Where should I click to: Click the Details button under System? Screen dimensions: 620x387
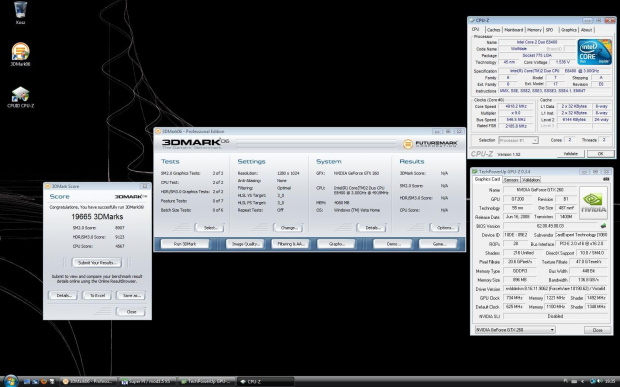point(372,228)
